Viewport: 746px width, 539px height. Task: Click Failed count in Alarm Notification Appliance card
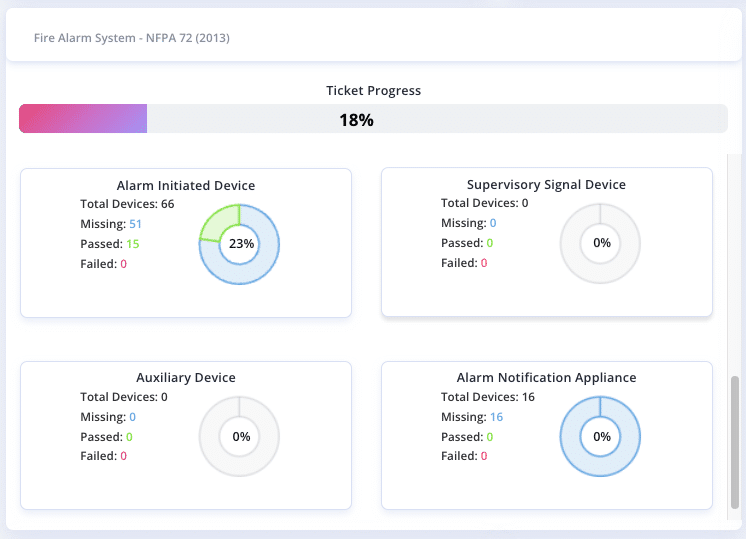484,456
